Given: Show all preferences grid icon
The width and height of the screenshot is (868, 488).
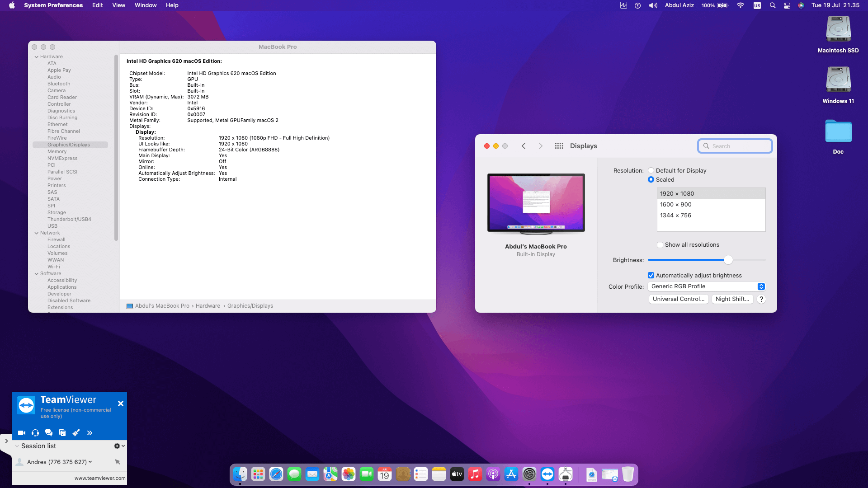Looking at the screenshot, I should 559,146.
